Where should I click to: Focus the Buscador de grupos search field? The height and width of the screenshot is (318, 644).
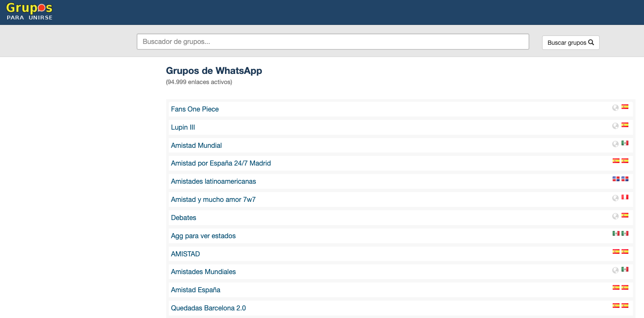point(333,42)
